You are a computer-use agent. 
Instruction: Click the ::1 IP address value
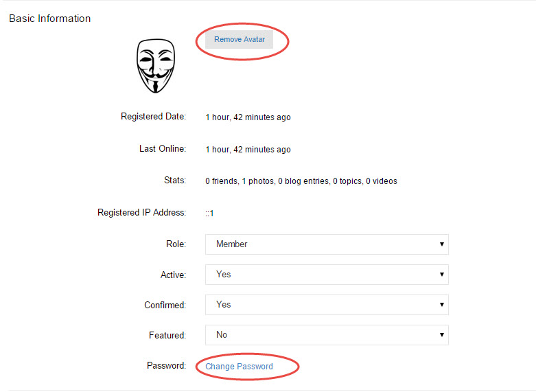point(209,214)
